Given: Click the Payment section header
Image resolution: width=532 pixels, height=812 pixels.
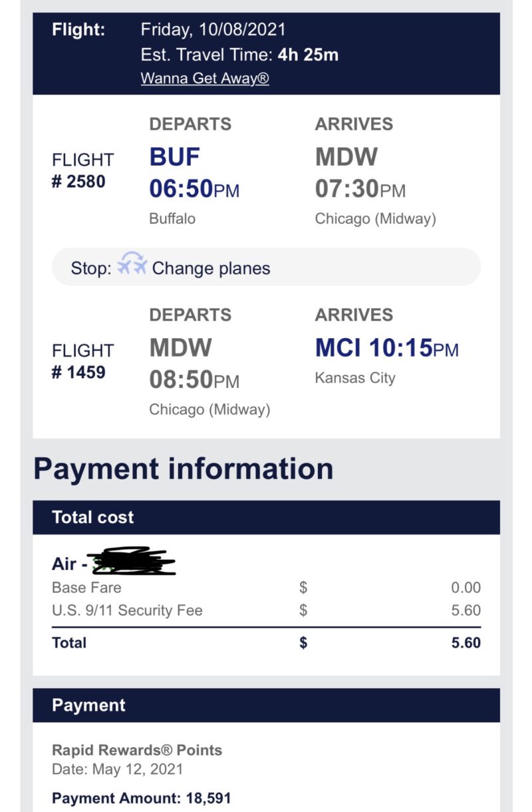Looking at the screenshot, I should click(x=266, y=706).
